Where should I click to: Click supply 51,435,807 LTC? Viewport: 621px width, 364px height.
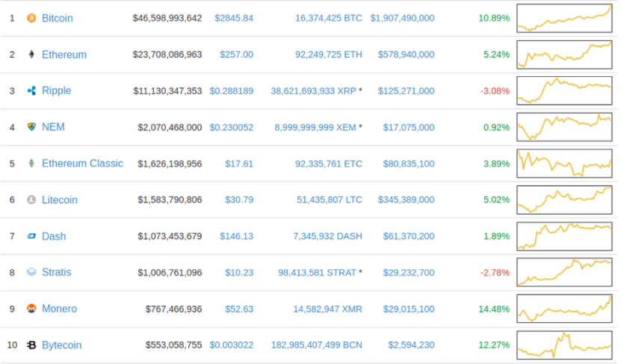[330, 200]
